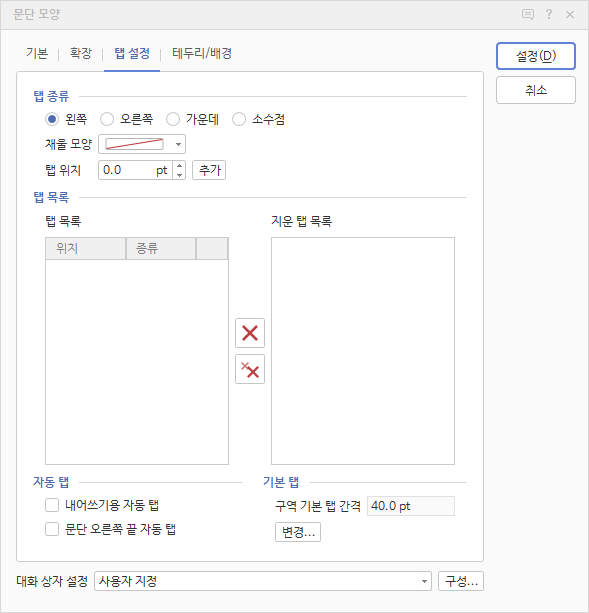Viewport: 589px width, 613px height.
Task: Switch to the 테두리/배경 tab
Action: point(202,53)
